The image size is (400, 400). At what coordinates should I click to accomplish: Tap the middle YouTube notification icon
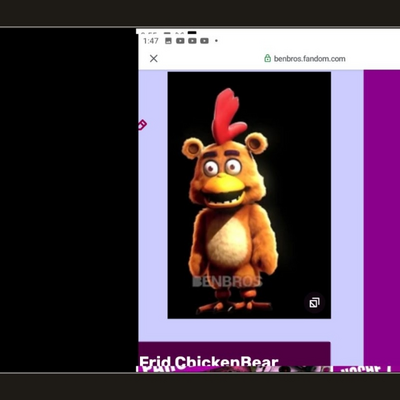tap(192, 41)
